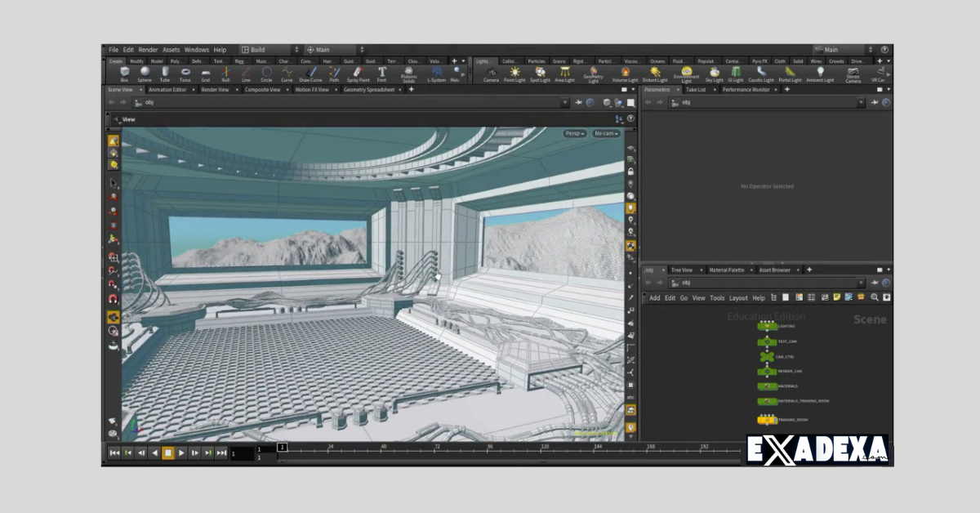The height and width of the screenshot is (513, 980).
Task: Open the No cam camera selector dropdown
Action: point(606,133)
